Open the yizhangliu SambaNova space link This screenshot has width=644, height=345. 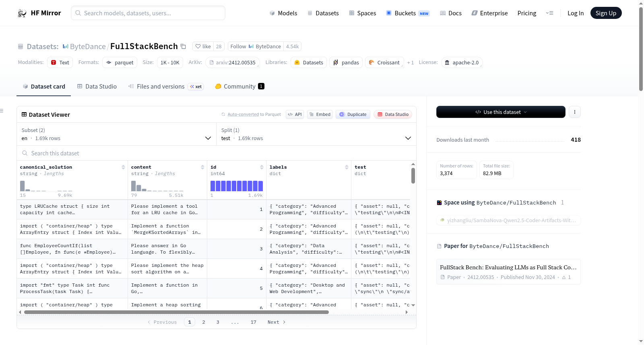(x=508, y=220)
